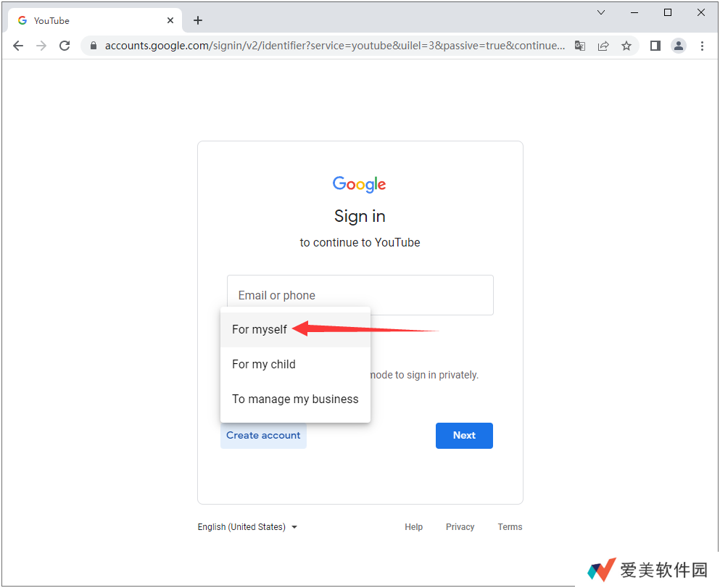This screenshot has width=720, height=588.
Task: Click the share page icon
Action: [603, 46]
